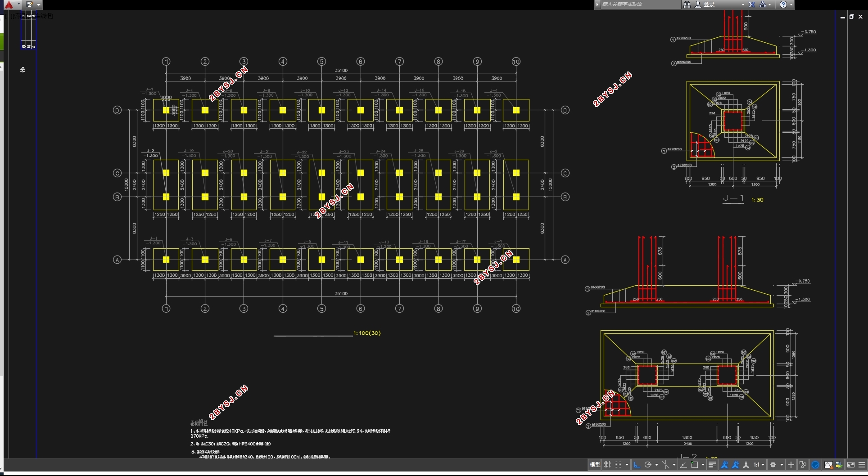The width and height of the screenshot is (868, 476).
Task: Open the 1:1 annotation scale dropdown
Action: click(x=759, y=465)
